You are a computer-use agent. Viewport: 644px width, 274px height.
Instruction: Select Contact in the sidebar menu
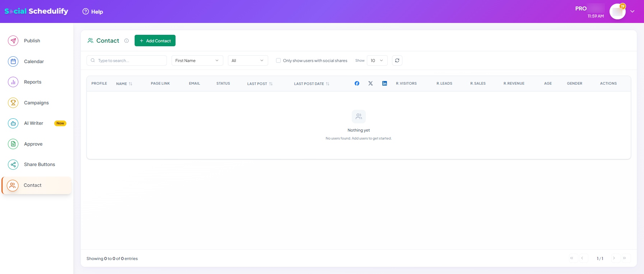[33, 185]
